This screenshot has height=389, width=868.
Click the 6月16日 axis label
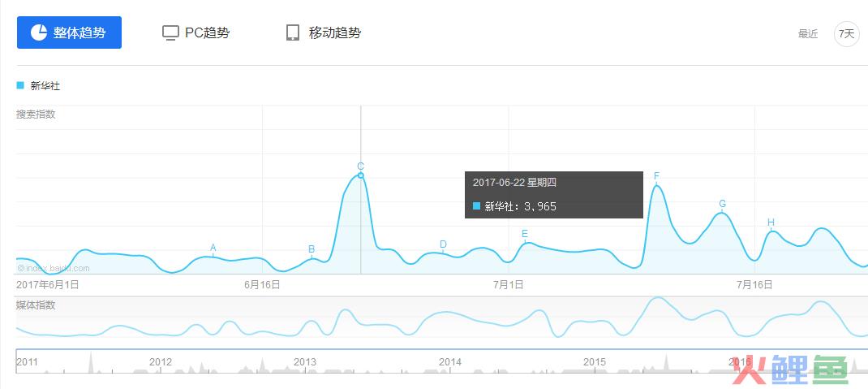(262, 285)
